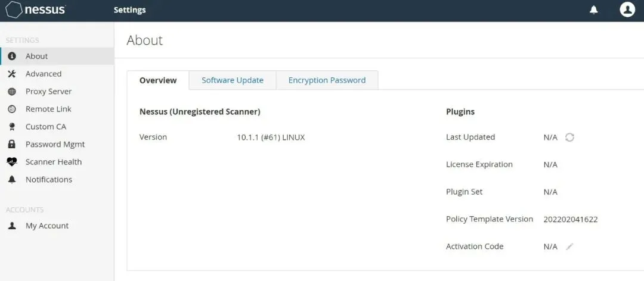Click Nessus (Unregistered Scanner) heading
The image size is (644, 281).
200,111
